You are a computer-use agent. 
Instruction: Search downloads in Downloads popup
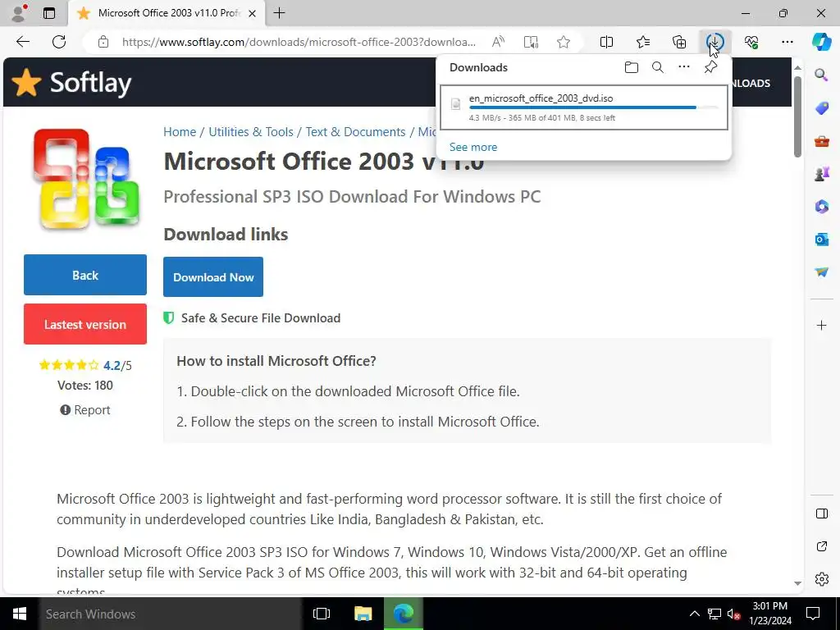tap(658, 67)
